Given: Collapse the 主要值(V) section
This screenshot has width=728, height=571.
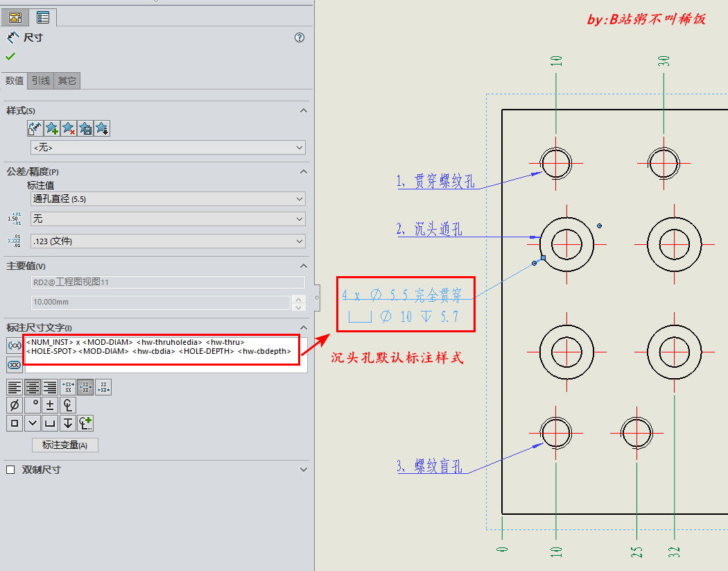Looking at the screenshot, I should 304,266.
